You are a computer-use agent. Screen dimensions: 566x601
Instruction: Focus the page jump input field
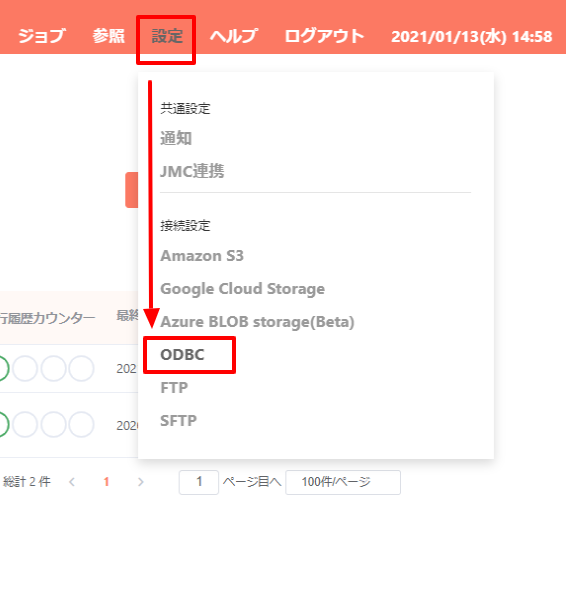[199, 482]
